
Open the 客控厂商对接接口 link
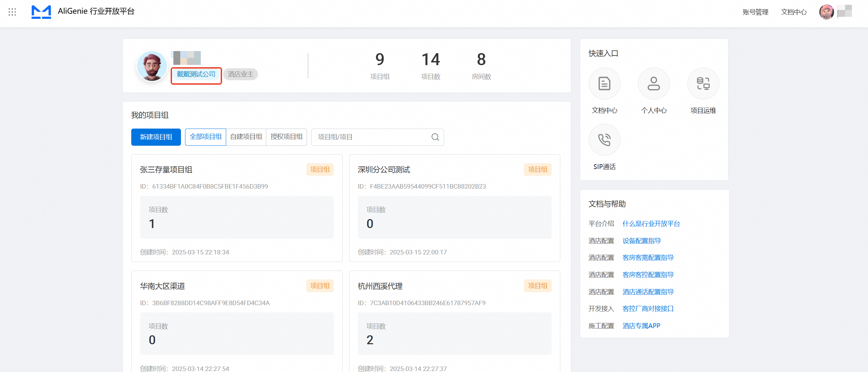click(648, 309)
